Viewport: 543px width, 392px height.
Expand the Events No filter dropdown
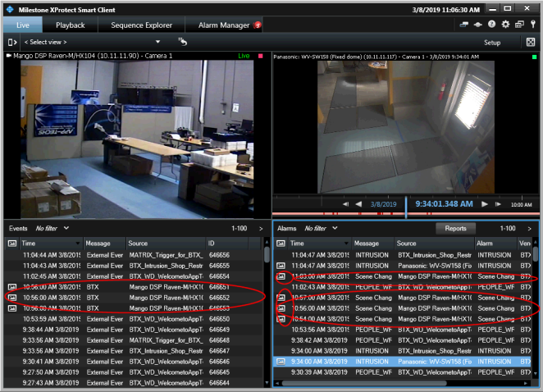(66, 228)
